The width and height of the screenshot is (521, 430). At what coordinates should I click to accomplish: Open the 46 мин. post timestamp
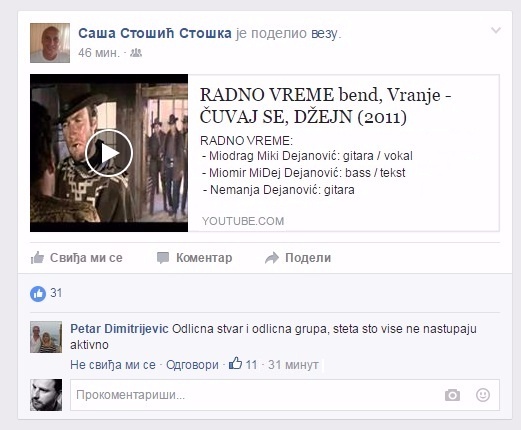click(99, 53)
